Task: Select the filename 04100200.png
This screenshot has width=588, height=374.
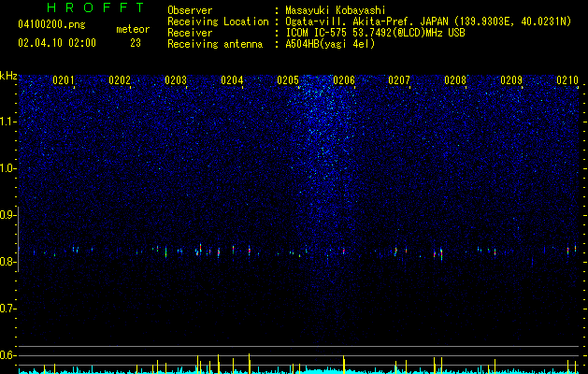Action: [51, 25]
